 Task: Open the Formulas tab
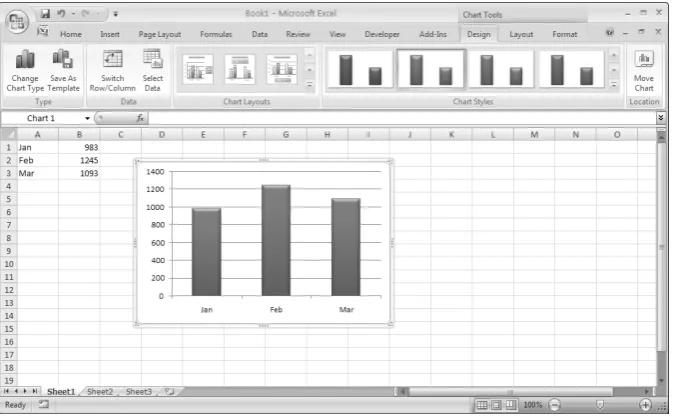coord(216,34)
